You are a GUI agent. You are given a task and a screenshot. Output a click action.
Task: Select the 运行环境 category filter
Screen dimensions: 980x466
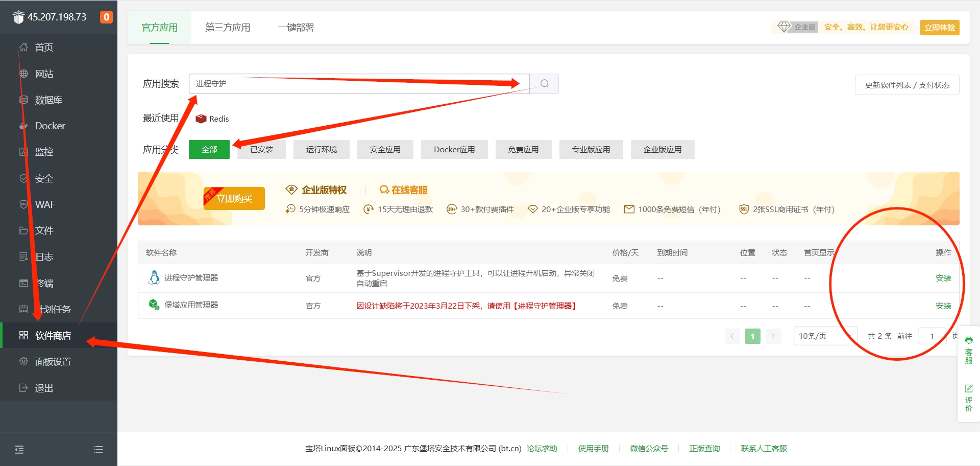coord(322,149)
